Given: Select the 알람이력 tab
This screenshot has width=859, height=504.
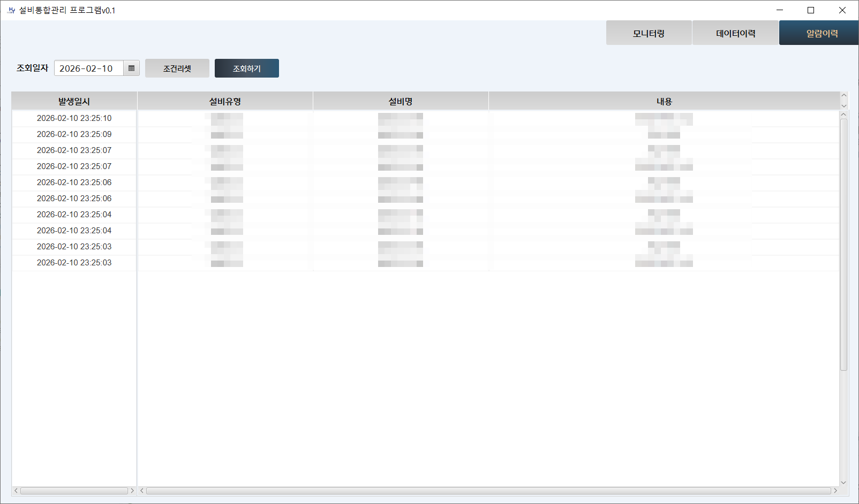Looking at the screenshot, I should 822,33.
